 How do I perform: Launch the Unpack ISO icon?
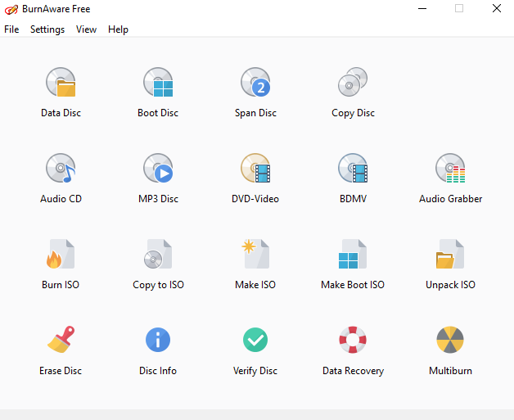click(x=450, y=254)
